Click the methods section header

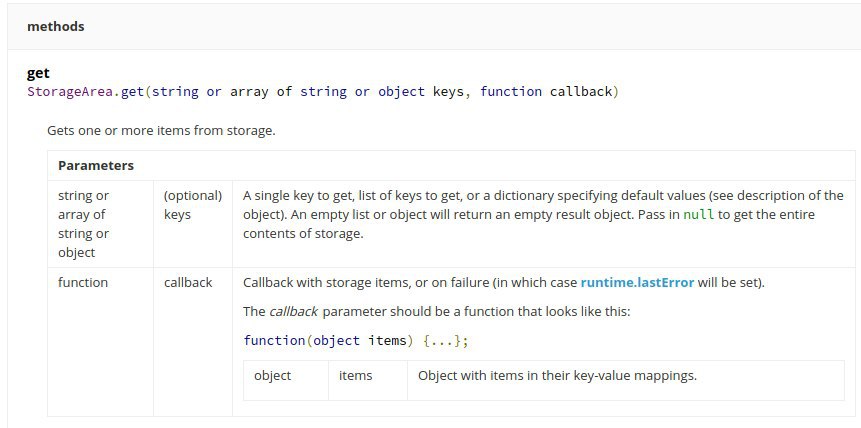pos(55,26)
